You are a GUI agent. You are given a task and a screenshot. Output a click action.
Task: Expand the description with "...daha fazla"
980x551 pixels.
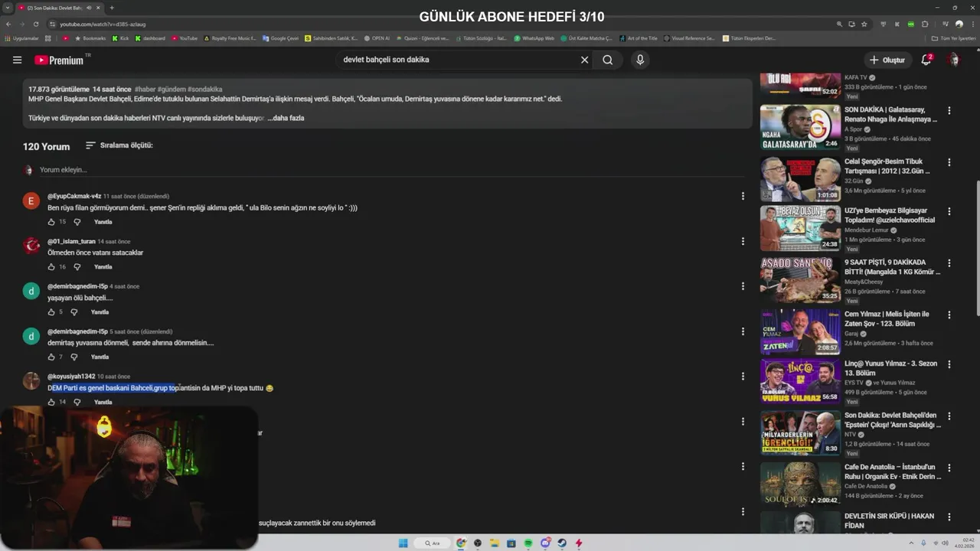click(x=286, y=118)
